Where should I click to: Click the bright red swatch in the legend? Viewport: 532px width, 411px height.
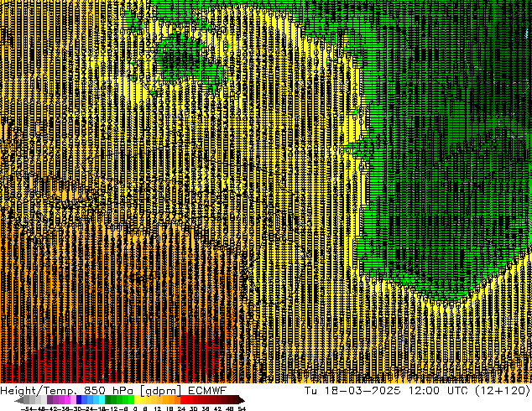(183, 399)
